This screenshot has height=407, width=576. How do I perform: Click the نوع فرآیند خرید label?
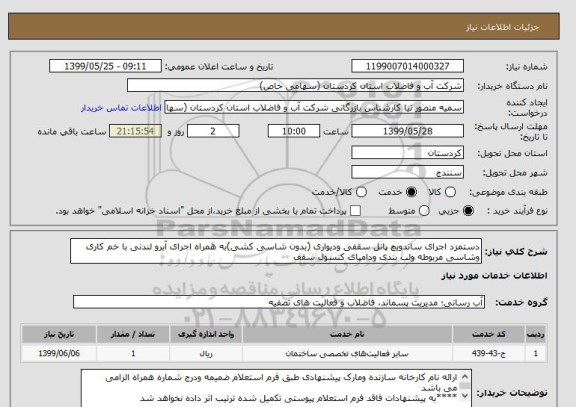pyautogui.click(x=517, y=211)
